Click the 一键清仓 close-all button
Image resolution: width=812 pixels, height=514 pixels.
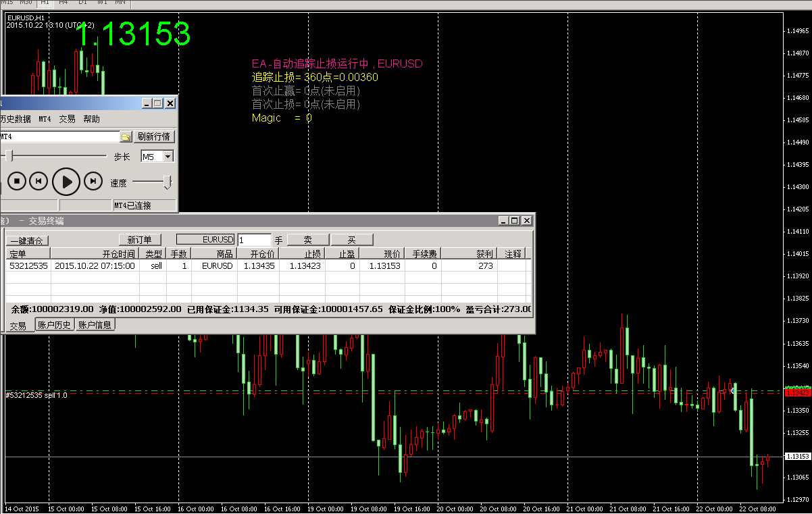[28, 240]
